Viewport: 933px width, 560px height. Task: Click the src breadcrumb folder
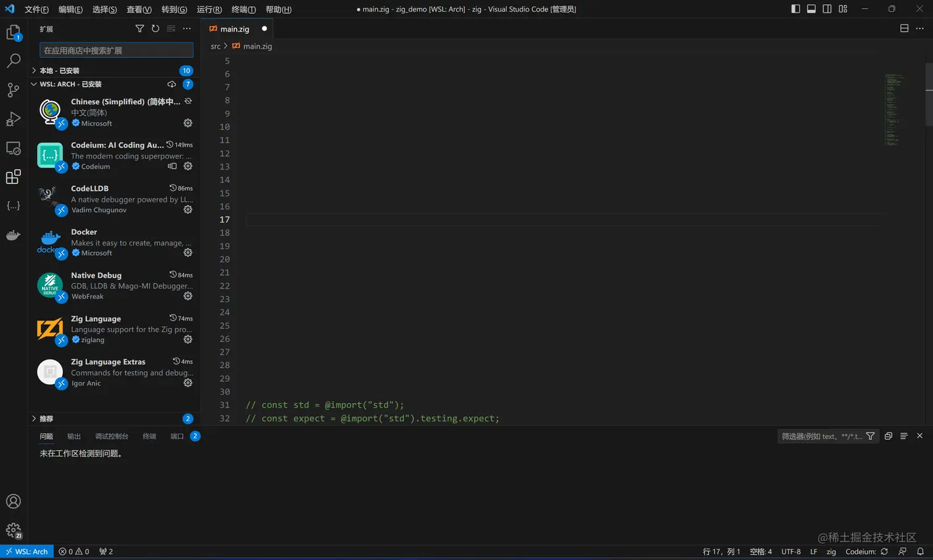tap(215, 46)
